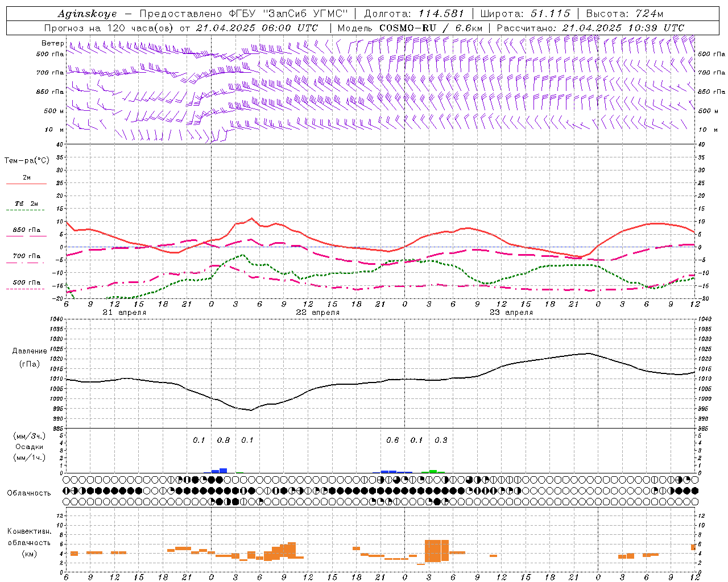Click the Тем-ра(°C) temperature panel label

coord(27,161)
